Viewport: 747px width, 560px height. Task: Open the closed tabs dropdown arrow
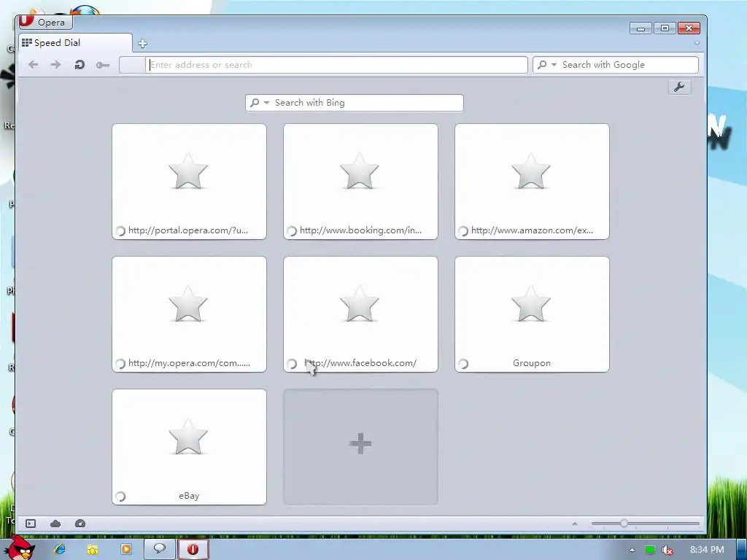pos(697,43)
